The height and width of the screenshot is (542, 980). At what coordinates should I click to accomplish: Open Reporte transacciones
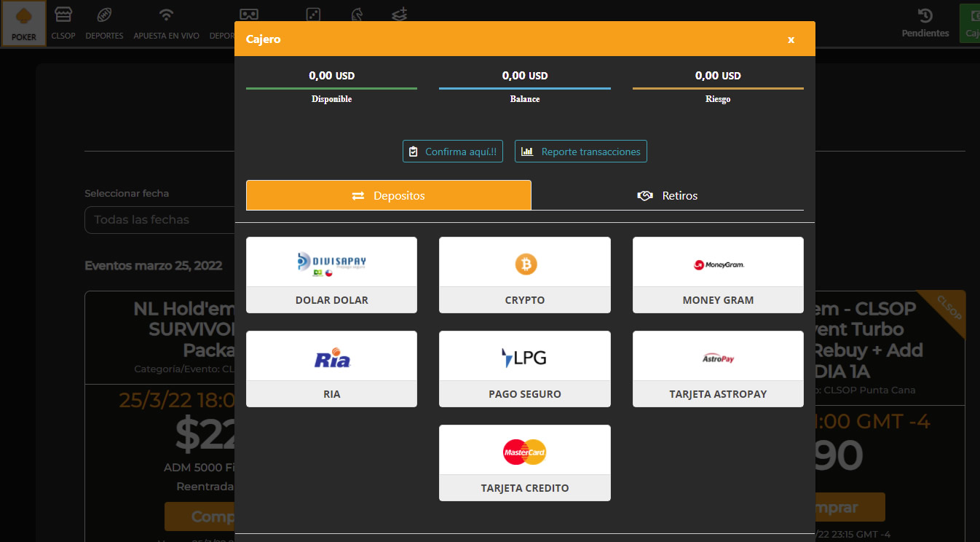click(581, 152)
